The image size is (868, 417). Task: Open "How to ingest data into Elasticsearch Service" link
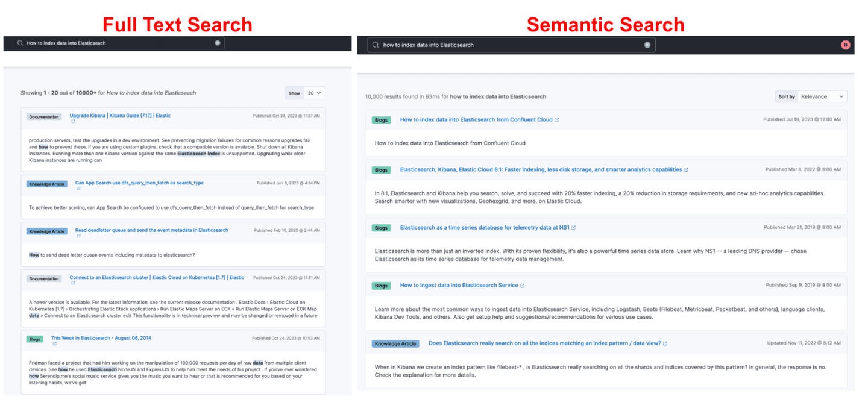click(459, 286)
